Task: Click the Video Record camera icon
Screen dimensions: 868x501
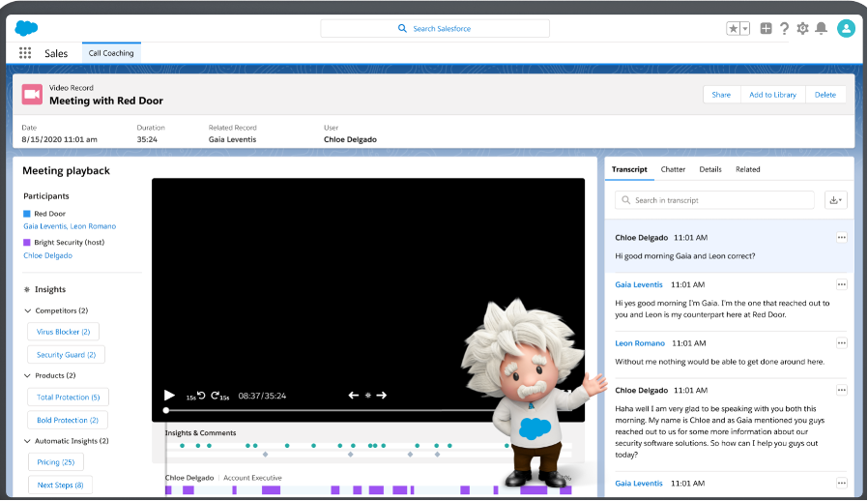Action: coord(32,94)
